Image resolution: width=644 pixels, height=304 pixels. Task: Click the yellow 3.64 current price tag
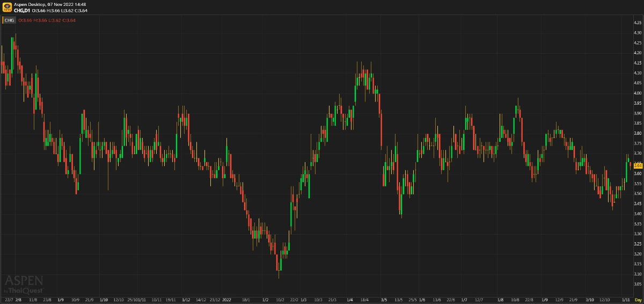[638, 165]
